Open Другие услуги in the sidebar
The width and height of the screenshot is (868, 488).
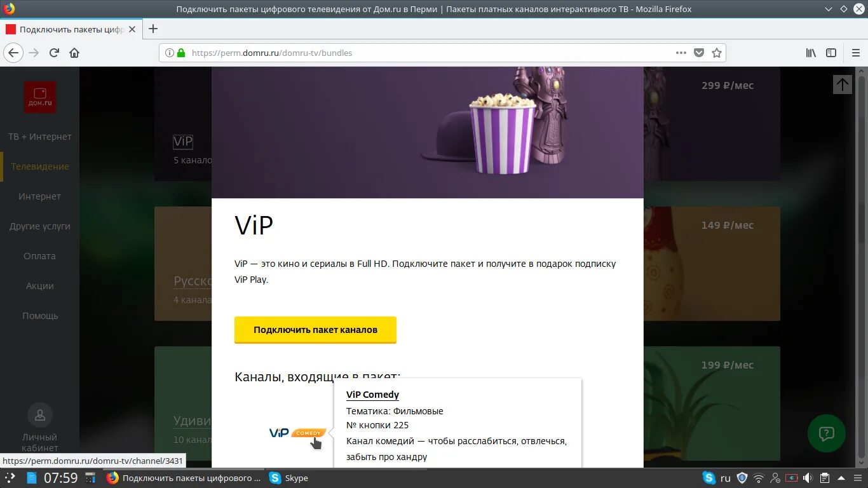pos(40,226)
